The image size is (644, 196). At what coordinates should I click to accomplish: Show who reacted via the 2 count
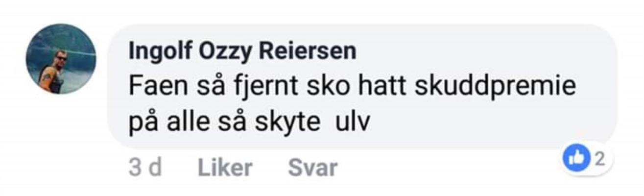pyautogui.click(x=599, y=158)
